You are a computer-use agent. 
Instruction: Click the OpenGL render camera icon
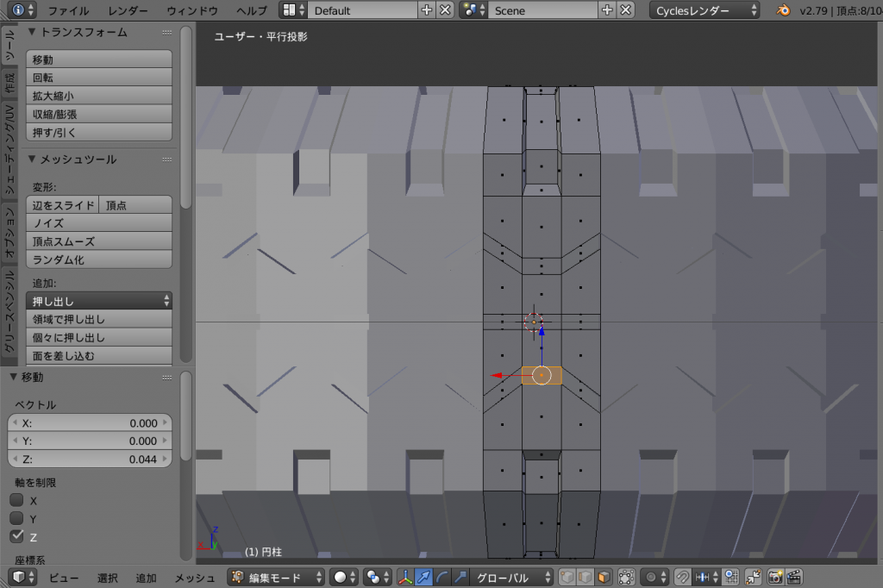point(775,578)
